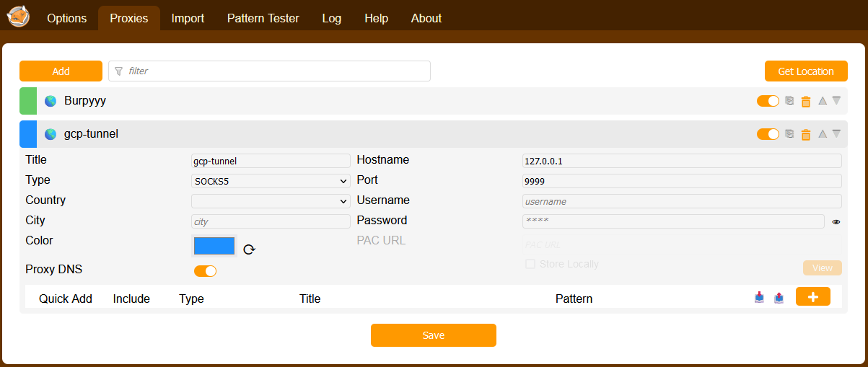Screen dimensions: 868x367
Task: Turn off the gcp-tunnel proxy switch
Action: 768,134
